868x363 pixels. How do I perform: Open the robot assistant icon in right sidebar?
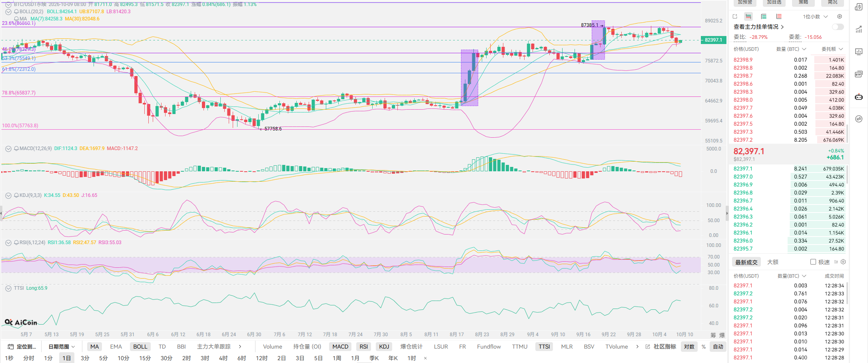859,96
